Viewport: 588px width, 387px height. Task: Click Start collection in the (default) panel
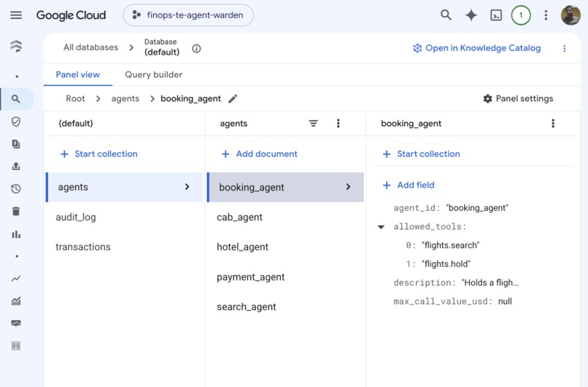pos(99,154)
